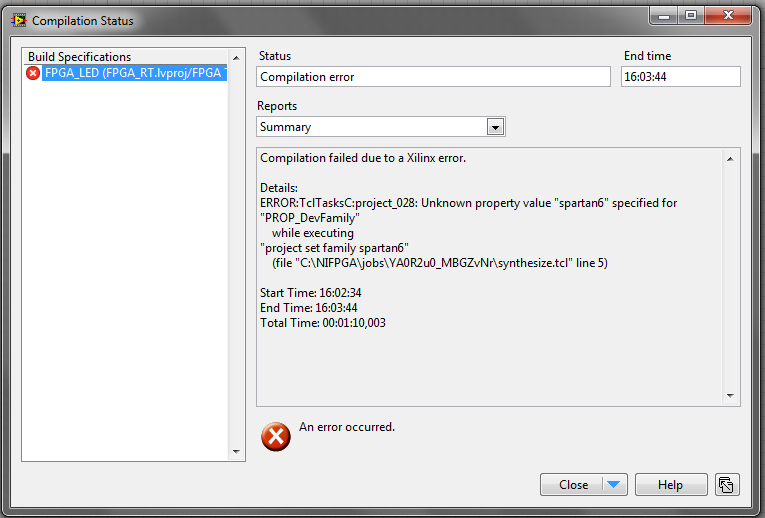Click the large red error status icon
The width and height of the screenshot is (765, 518).
(275, 436)
